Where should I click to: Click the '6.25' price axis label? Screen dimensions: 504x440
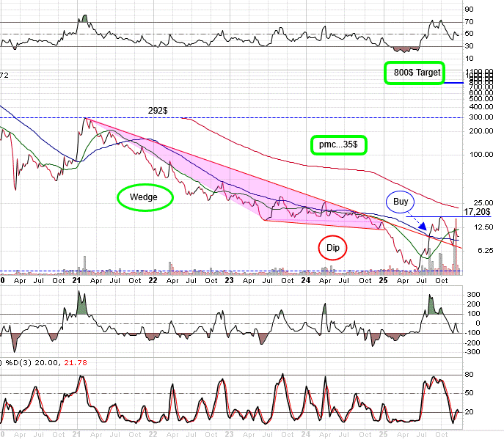[x=481, y=250]
